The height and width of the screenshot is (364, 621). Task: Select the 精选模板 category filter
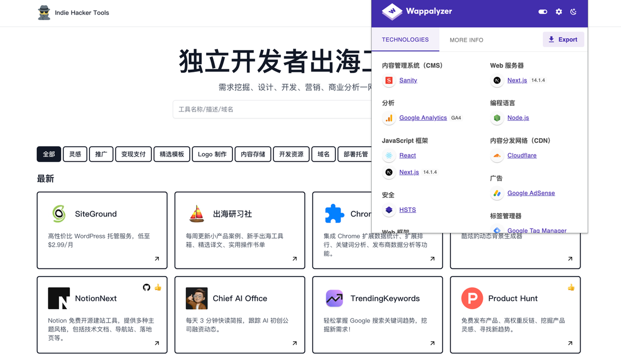click(172, 154)
